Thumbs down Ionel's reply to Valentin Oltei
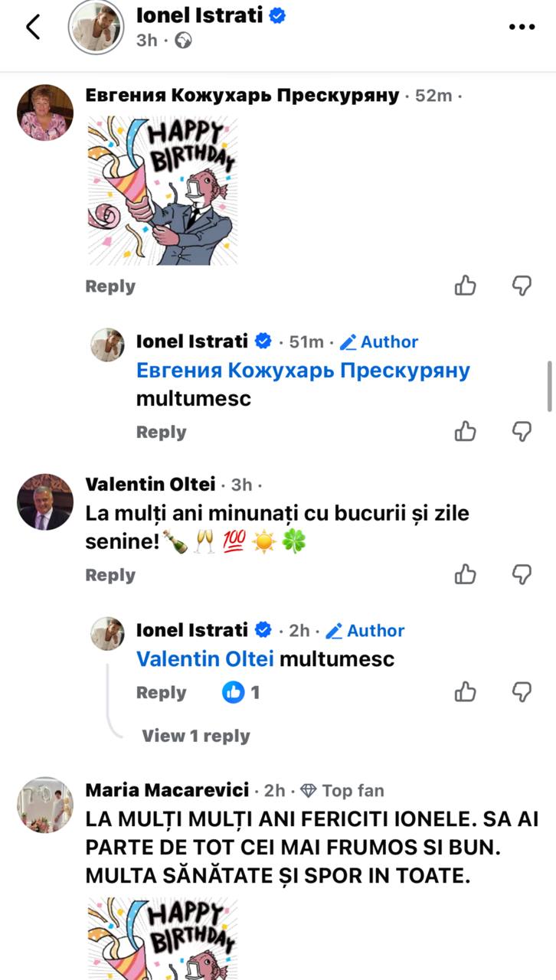 (522, 692)
